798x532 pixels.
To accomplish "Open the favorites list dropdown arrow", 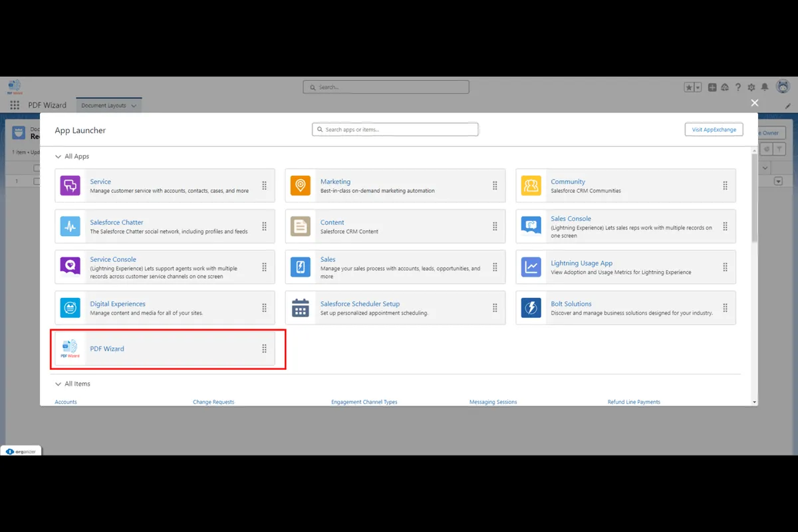I will click(698, 87).
